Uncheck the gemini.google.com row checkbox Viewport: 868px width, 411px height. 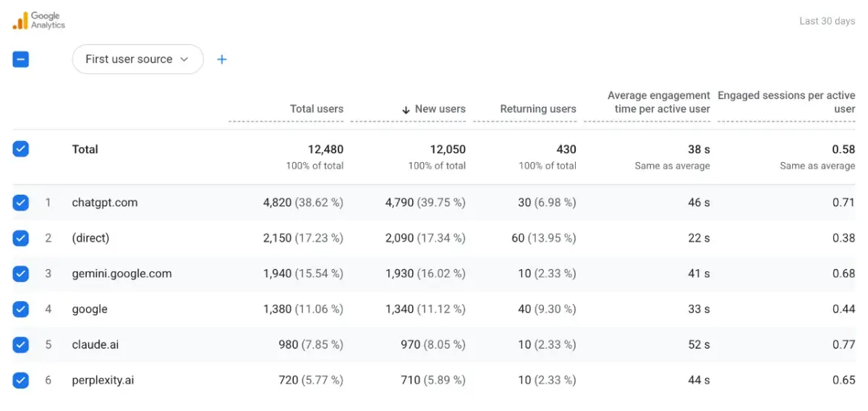coord(21,274)
